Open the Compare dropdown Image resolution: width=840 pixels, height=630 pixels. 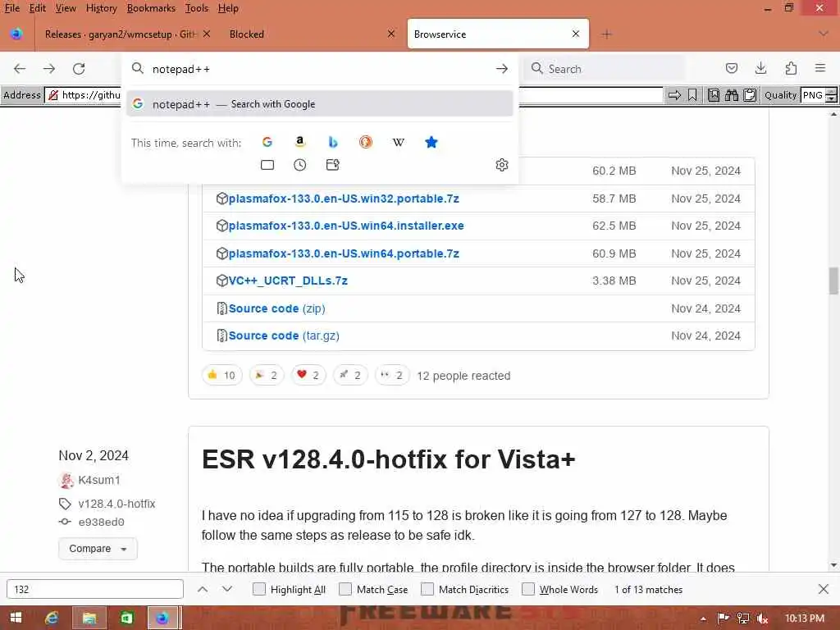tap(98, 549)
